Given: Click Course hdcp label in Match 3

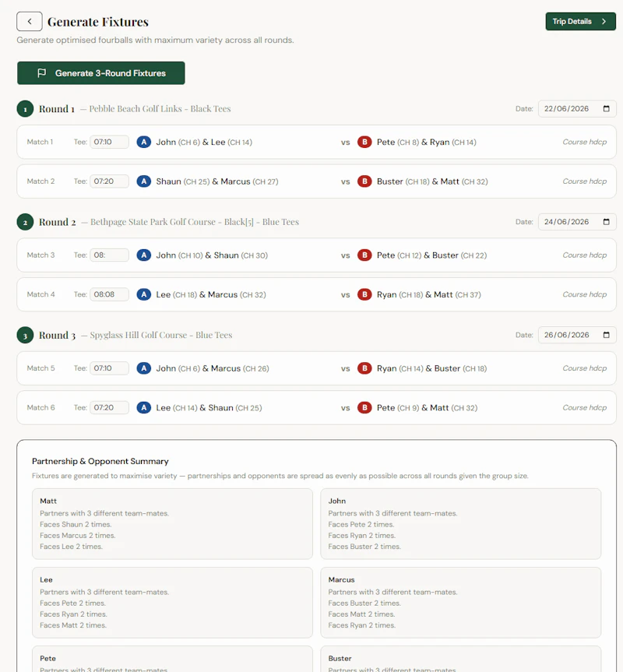Looking at the screenshot, I should (584, 255).
